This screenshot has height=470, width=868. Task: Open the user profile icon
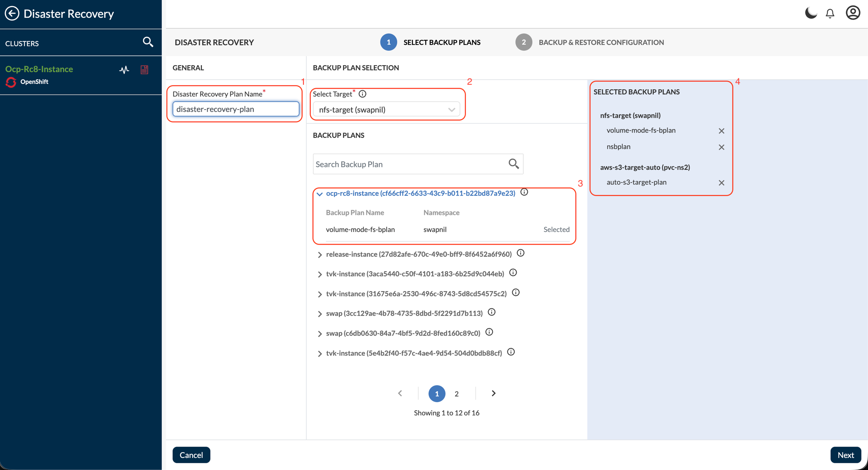[853, 13]
